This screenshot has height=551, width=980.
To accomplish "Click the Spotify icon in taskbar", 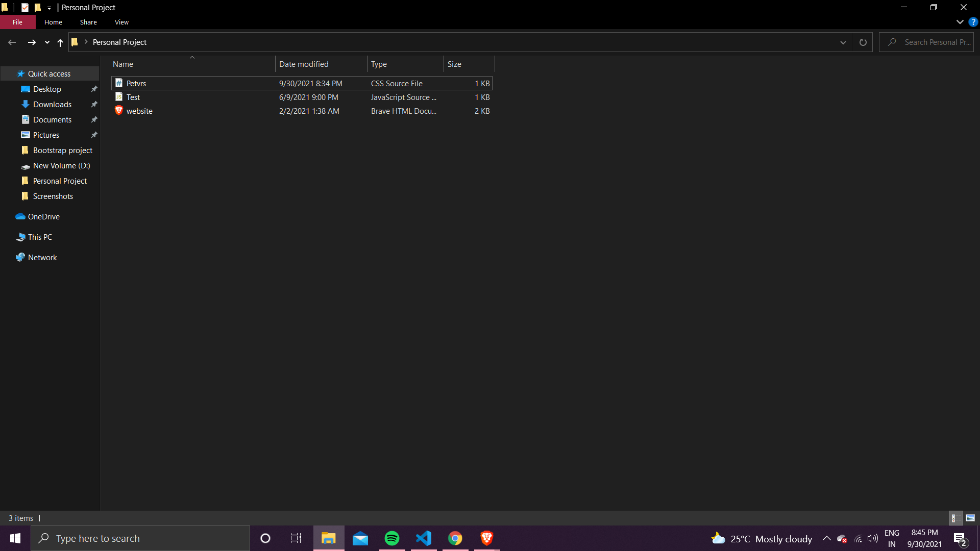I will click(x=391, y=538).
